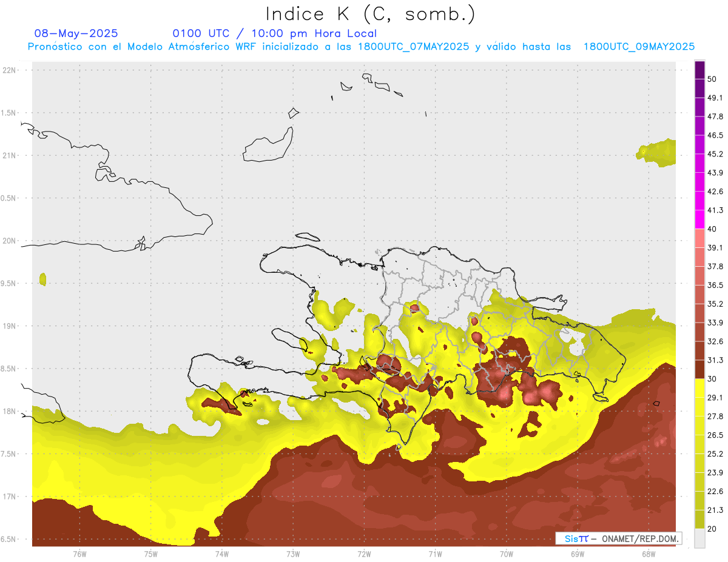Click the colorbar value "21.3"
728x562 pixels.
[715, 510]
